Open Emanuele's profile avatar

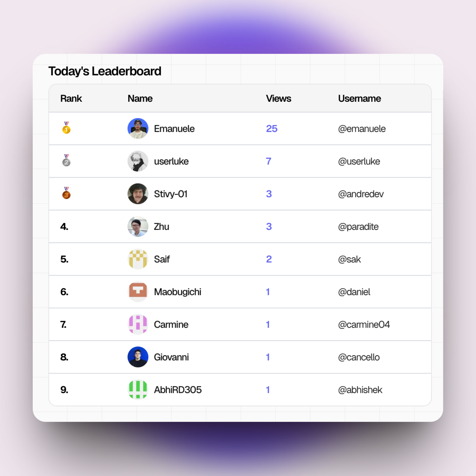coord(138,128)
